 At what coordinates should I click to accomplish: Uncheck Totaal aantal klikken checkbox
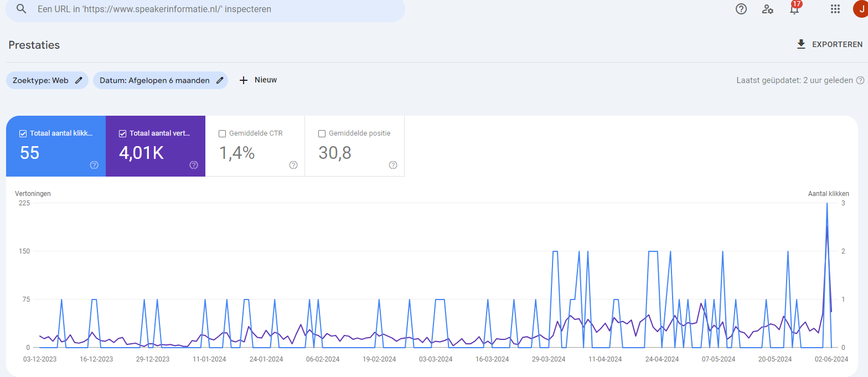[x=23, y=133]
